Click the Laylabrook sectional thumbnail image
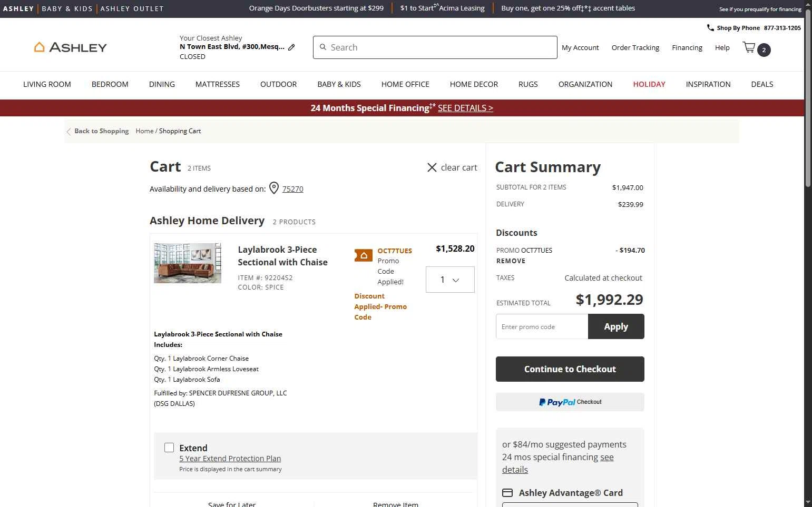Screen dimensions: 812x507 188,263
